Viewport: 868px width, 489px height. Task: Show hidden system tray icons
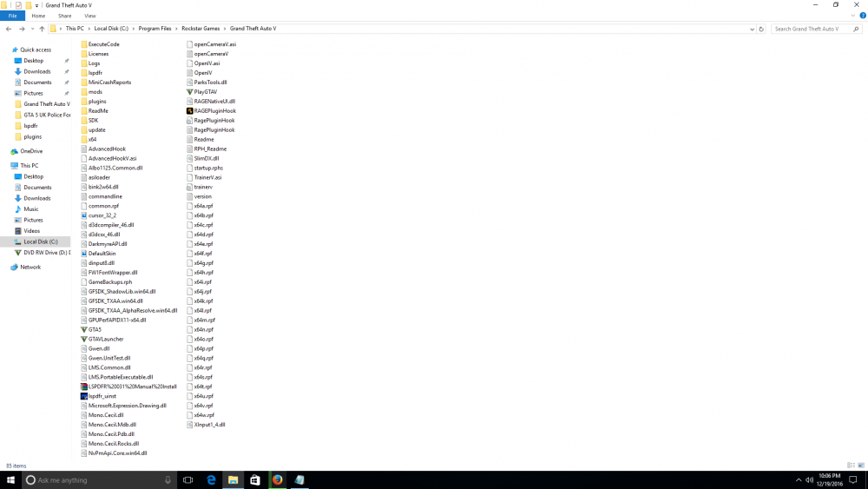tap(799, 480)
